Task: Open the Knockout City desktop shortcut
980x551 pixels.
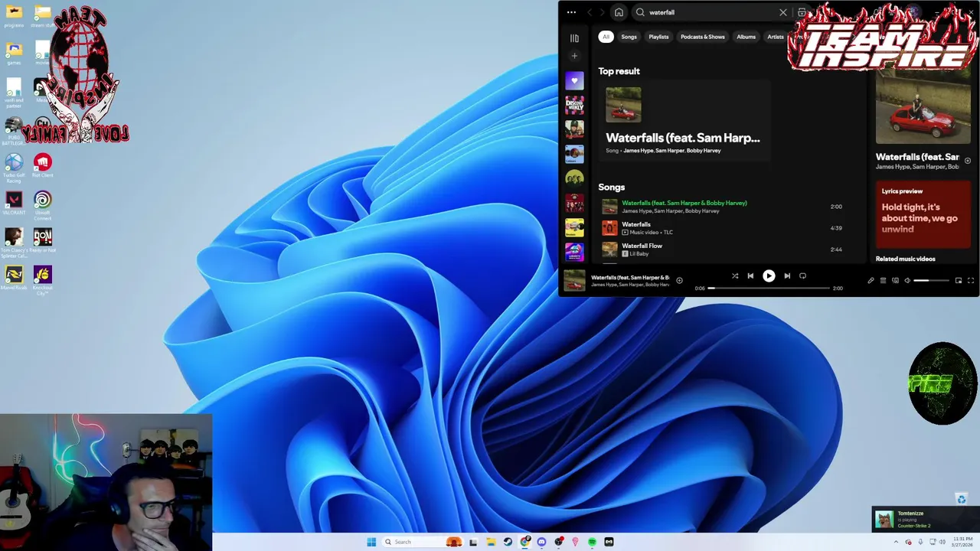Action: click(43, 280)
